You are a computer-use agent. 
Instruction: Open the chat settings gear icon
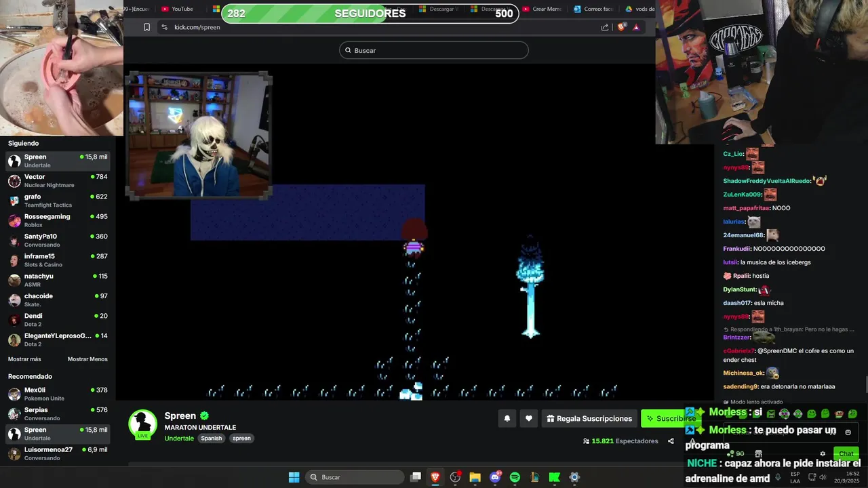823,454
